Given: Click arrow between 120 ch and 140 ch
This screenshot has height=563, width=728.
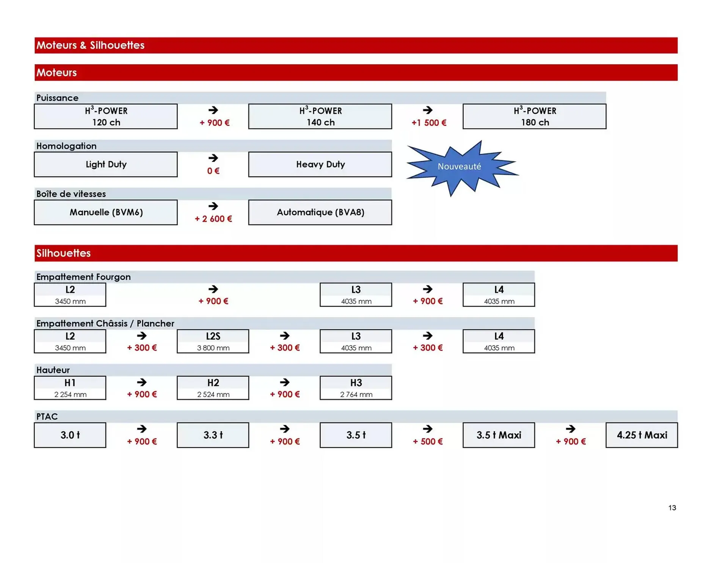Looking at the screenshot, I should click(213, 110).
